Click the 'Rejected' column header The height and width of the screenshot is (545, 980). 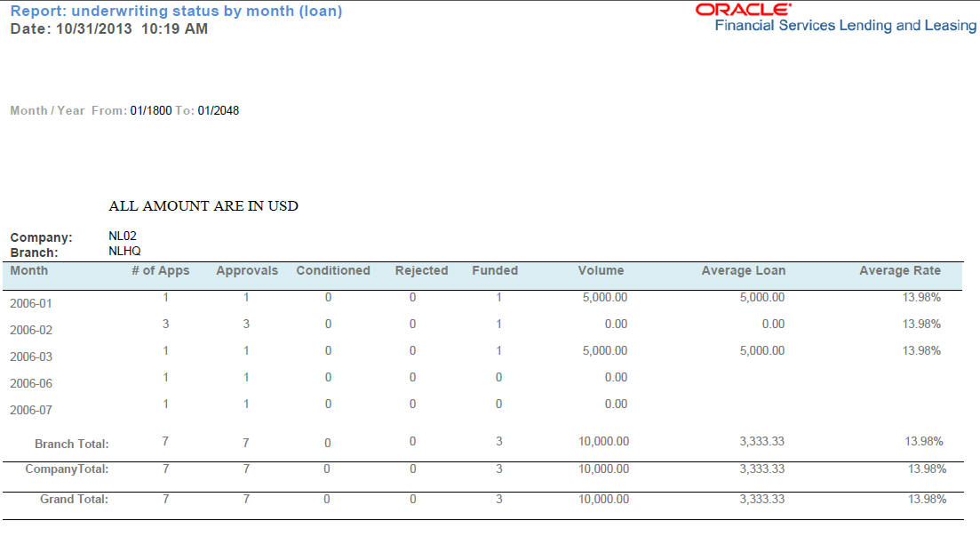[x=421, y=271]
